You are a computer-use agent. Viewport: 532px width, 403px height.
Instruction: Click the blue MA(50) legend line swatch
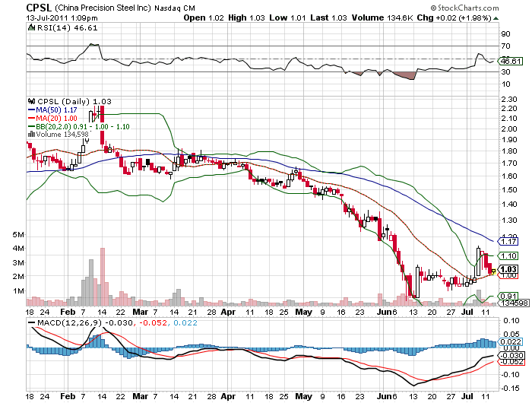pyautogui.click(x=32, y=110)
